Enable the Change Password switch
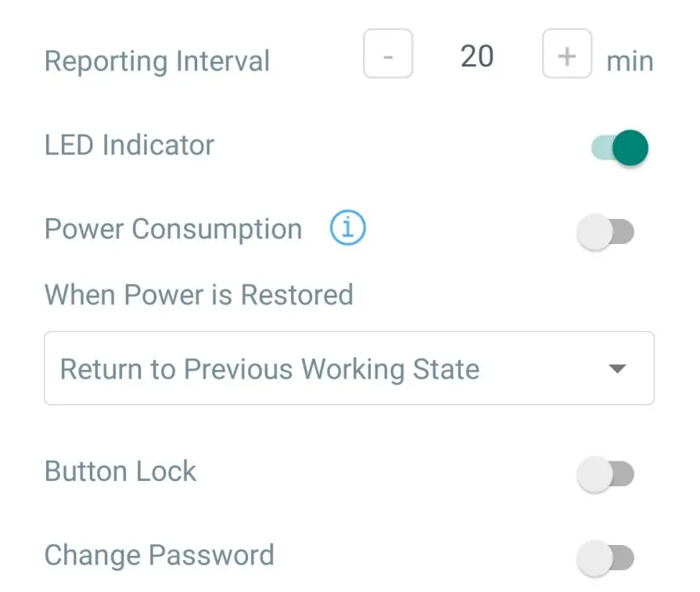The height and width of the screenshot is (592, 700). 607,555
